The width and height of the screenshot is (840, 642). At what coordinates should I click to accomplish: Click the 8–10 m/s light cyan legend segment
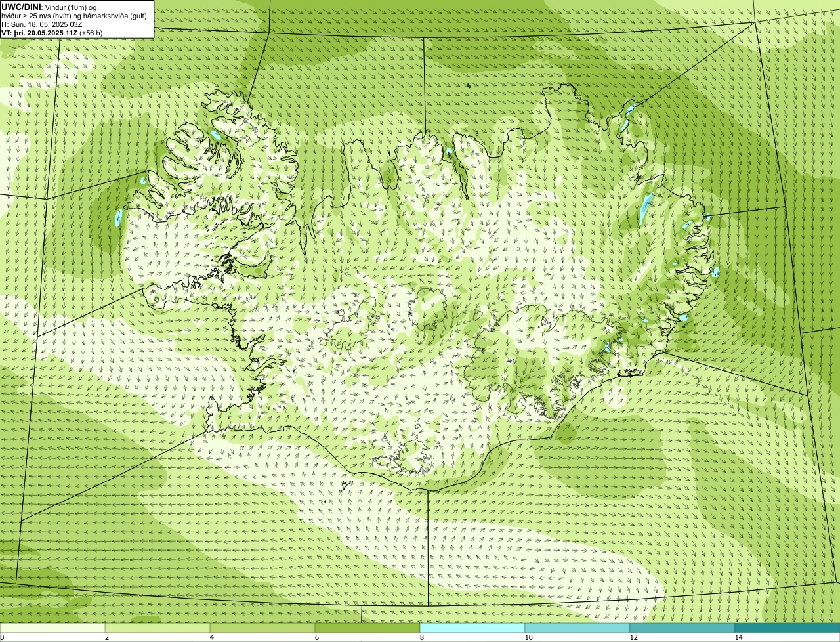(x=472, y=628)
